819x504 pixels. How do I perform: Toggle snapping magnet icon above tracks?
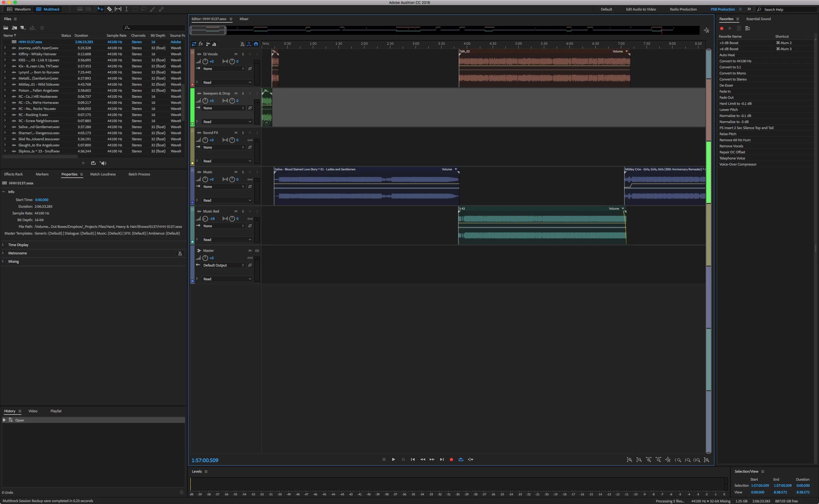pos(256,44)
